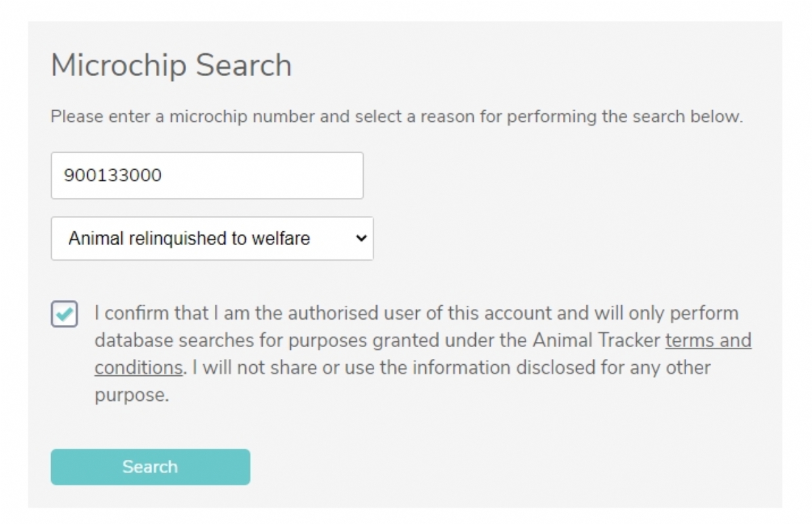Click the Microchip Search heading
Screen dimensions: 812x524
tap(171, 65)
